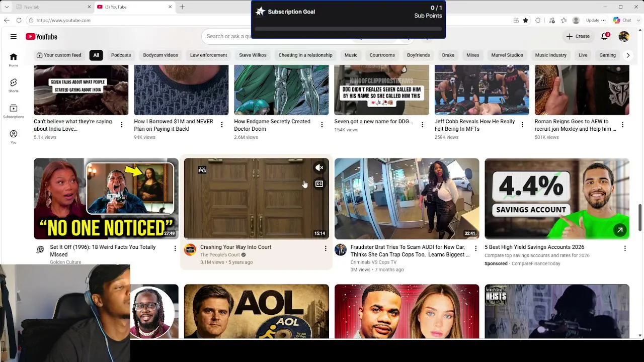
Task: Select the Marvel Studios chip
Action: (x=507, y=55)
